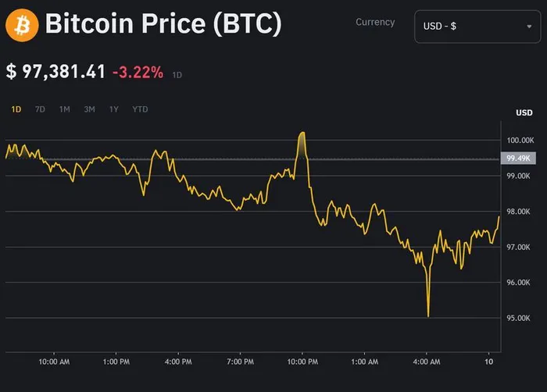Select the YTD chart range
This screenshot has width=547, height=392.
coord(140,109)
